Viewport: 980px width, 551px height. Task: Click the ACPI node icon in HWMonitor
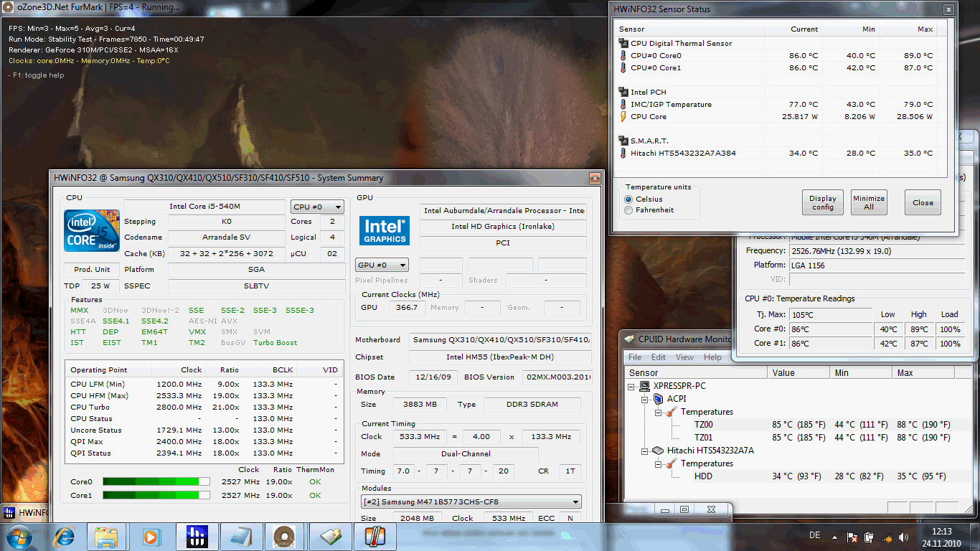pos(658,399)
